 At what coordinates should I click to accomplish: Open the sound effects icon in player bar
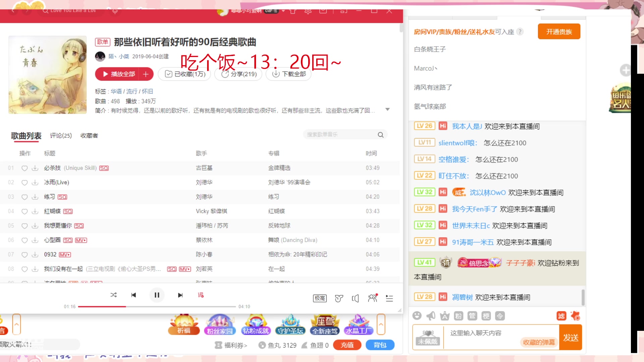(x=339, y=298)
